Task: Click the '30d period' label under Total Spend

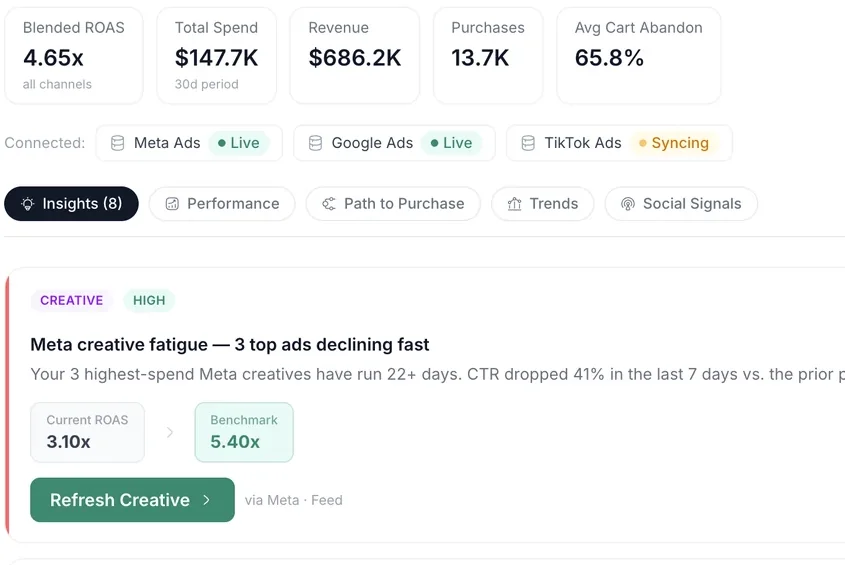Action: click(x=206, y=84)
